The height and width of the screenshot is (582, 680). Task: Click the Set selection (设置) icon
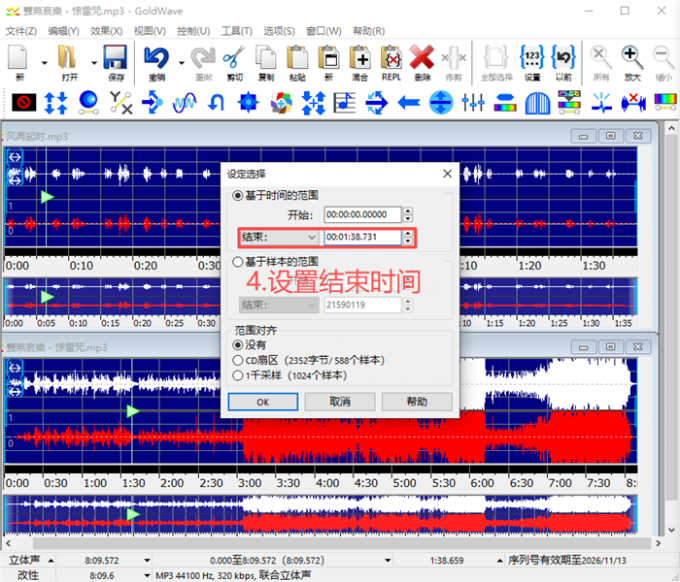pyautogui.click(x=532, y=60)
